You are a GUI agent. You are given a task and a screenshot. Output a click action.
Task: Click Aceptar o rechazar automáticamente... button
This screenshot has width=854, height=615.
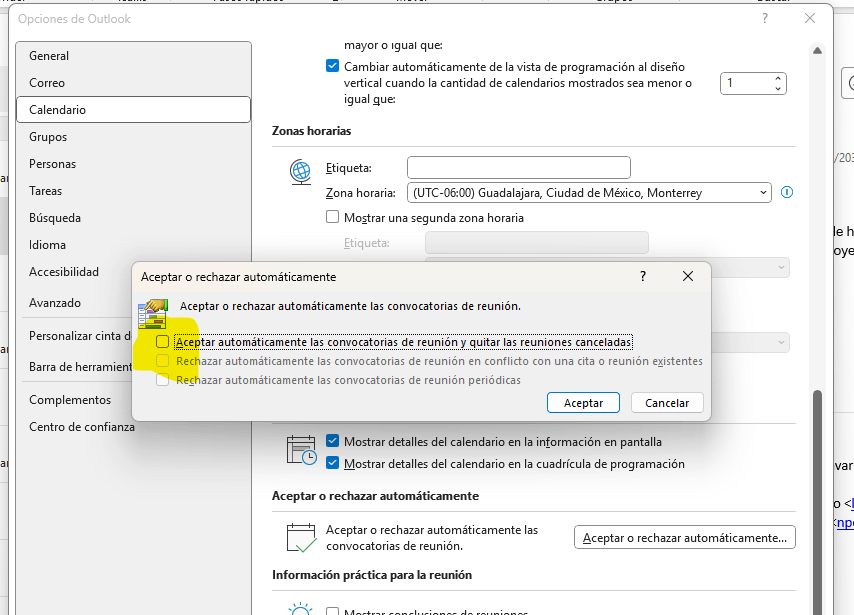tap(685, 538)
